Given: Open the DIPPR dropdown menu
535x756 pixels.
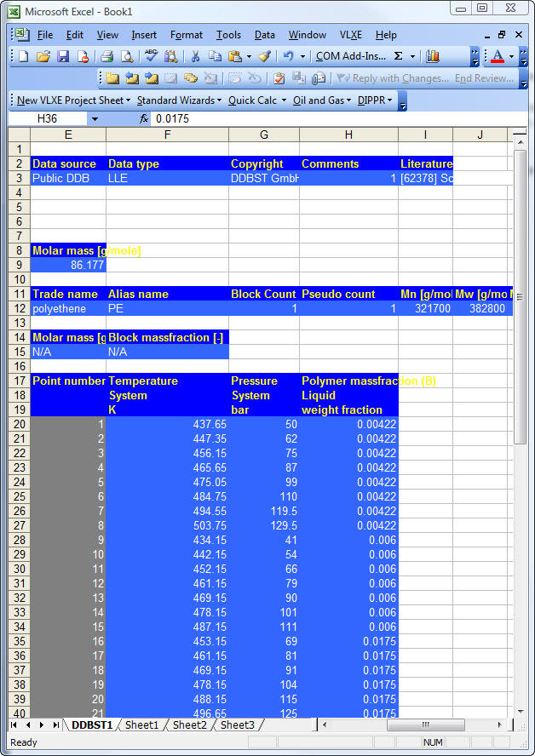Looking at the screenshot, I should click(x=375, y=100).
